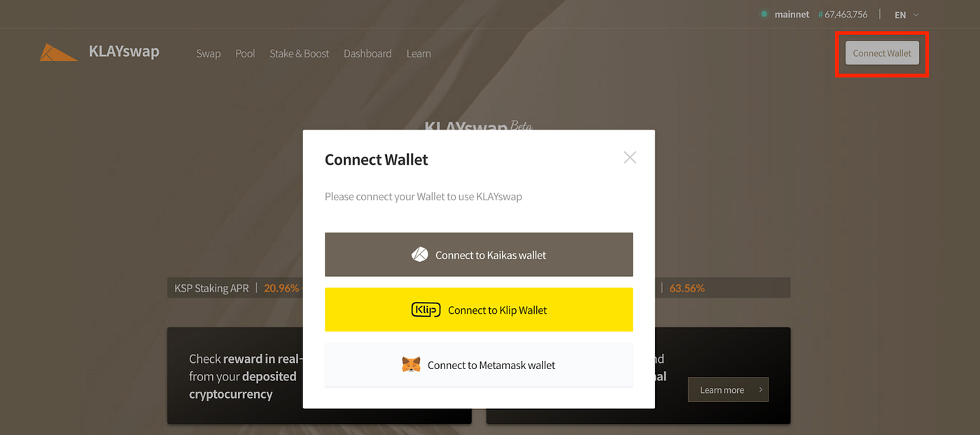This screenshot has height=435, width=980.
Task: Close the Connect Wallet dialog
Action: pyautogui.click(x=630, y=158)
